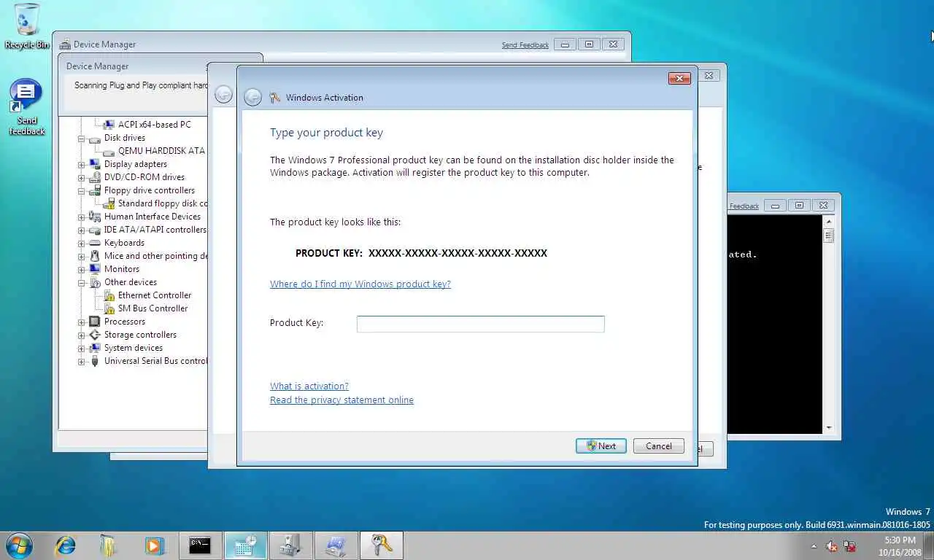934x560 pixels.
Task: Minimize the Command Prompt window
Action: (776, 206)
